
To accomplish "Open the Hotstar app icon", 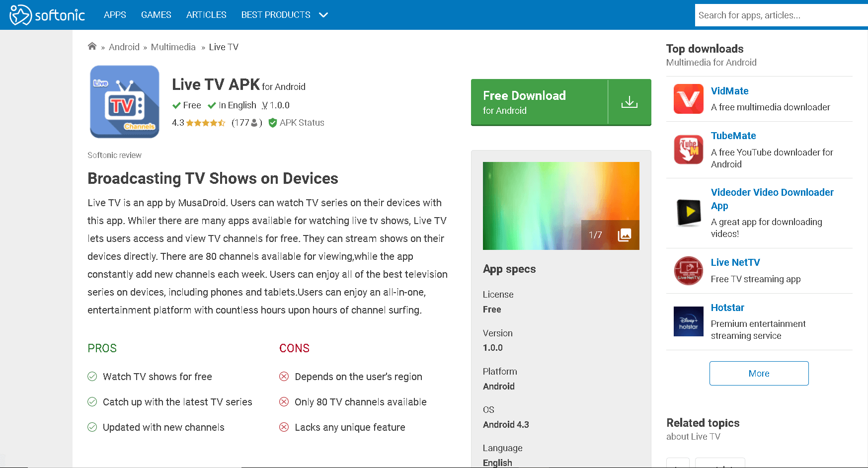I will 688,321.
